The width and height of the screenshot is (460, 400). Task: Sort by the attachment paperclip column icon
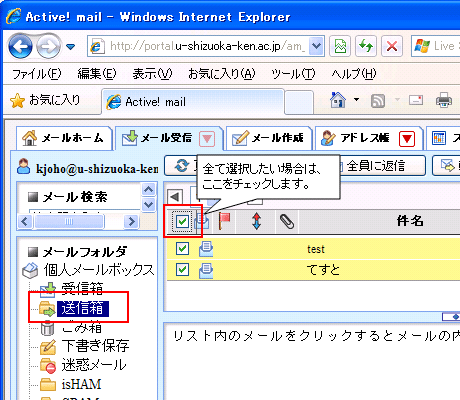pyautogui.click(x=287, y=222)
